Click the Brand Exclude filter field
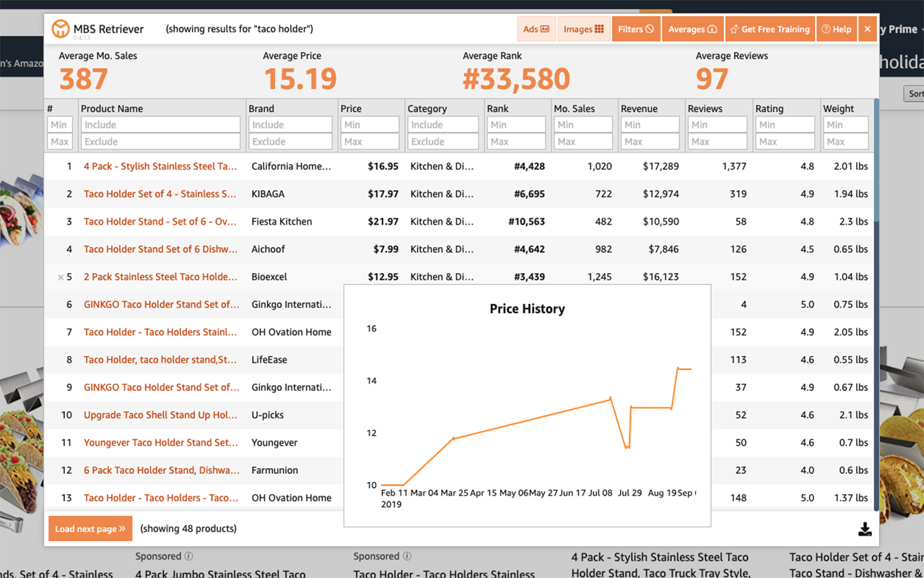The image size is (924, 578). 290,142
